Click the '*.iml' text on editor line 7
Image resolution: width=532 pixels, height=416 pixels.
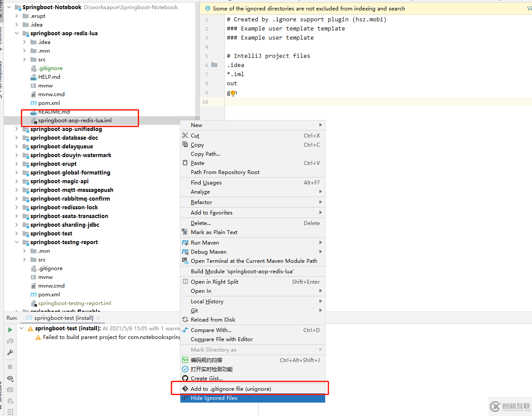point(236,74)
